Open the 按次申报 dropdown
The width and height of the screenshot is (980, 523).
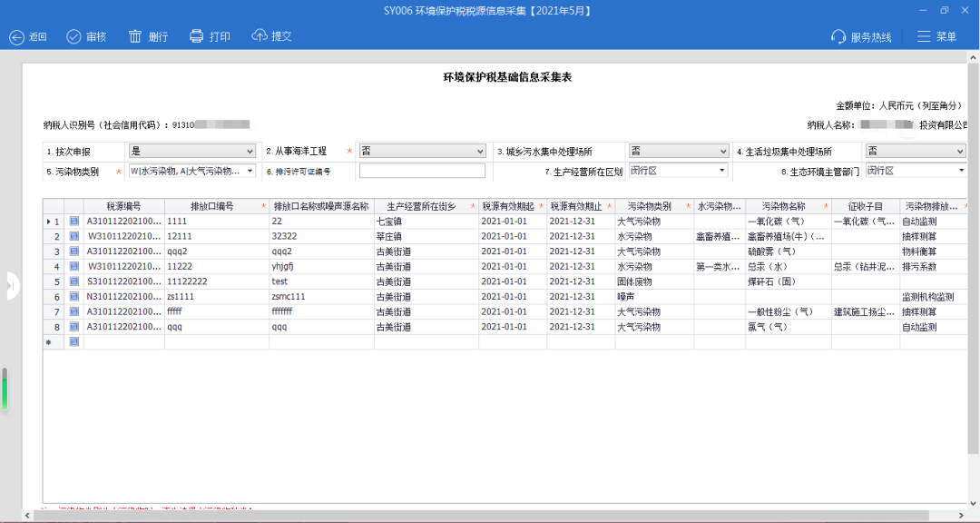click(191, 151)
